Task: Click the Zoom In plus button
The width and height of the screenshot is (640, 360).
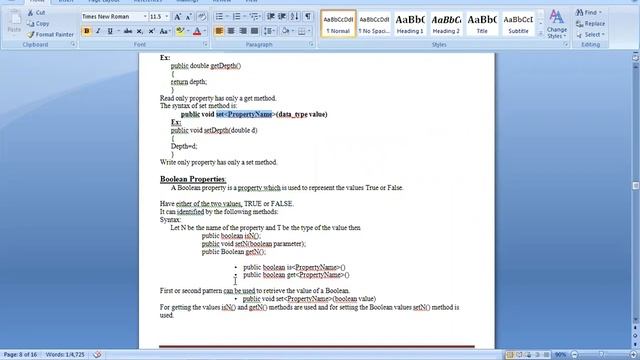Action: click(633, 355)
